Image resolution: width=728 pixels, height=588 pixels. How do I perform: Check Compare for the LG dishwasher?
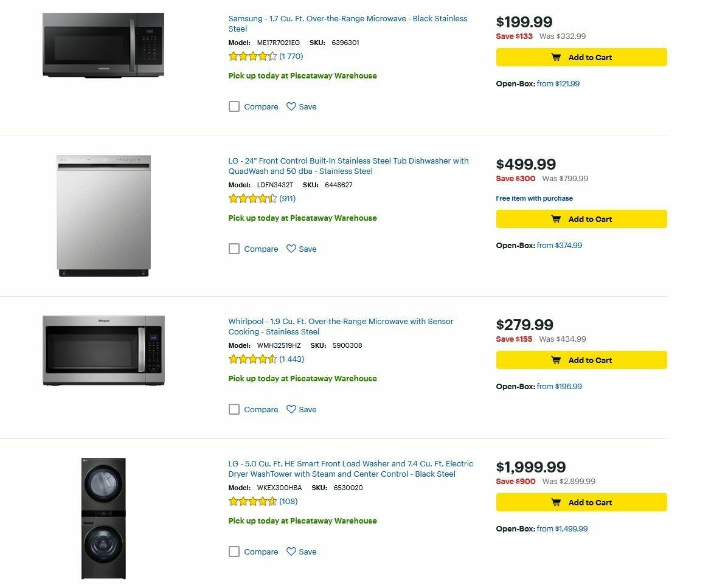coord(234,249)
